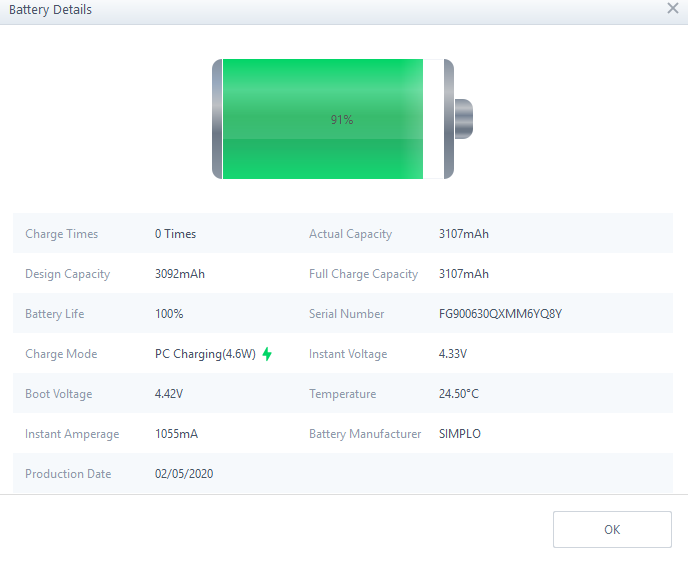Click the green charging lightning bolt icon

267,354
